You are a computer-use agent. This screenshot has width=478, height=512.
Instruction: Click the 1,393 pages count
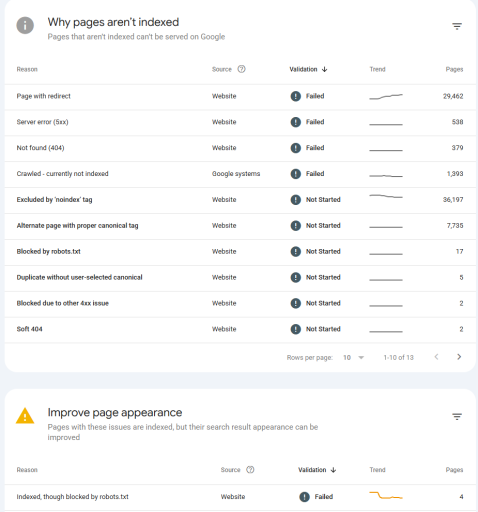click(x=455, y=174)
